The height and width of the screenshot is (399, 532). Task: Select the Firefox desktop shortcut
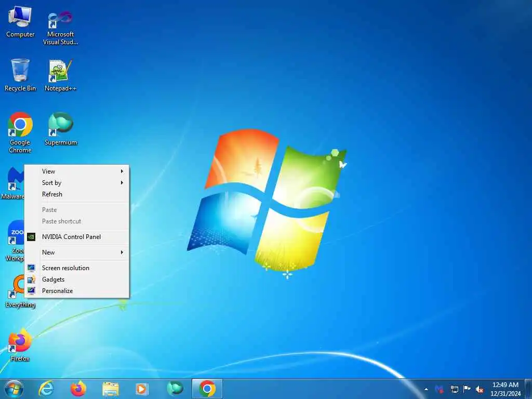(20, 345)
